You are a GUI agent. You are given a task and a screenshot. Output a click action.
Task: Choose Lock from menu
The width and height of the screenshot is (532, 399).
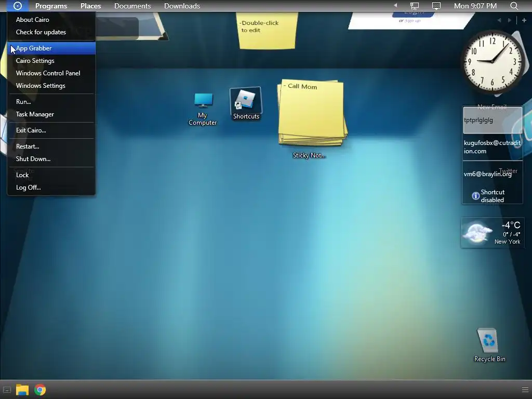51,175
